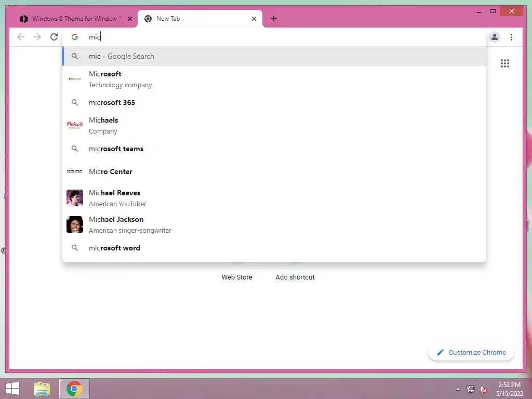Go forward with the forward arrow
532x399 pixels.
coord(37,37)
